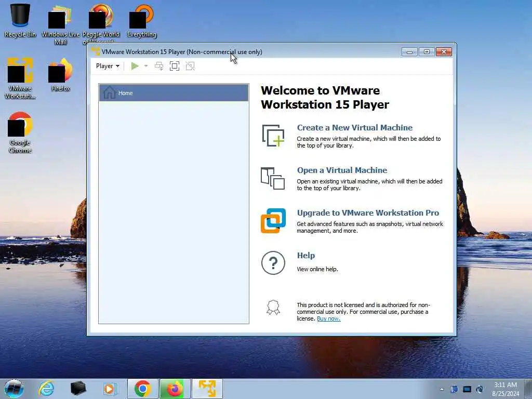Open the Windows Start menu orb
This screenshot has width=532, height=399.
(x=14, y=389)
